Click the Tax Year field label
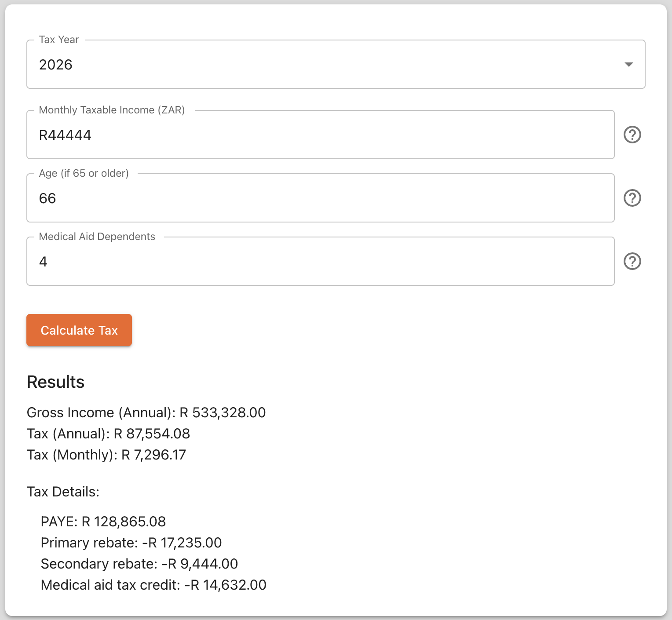This screenshot has height=620, width=672. click(x=59, y=40)
